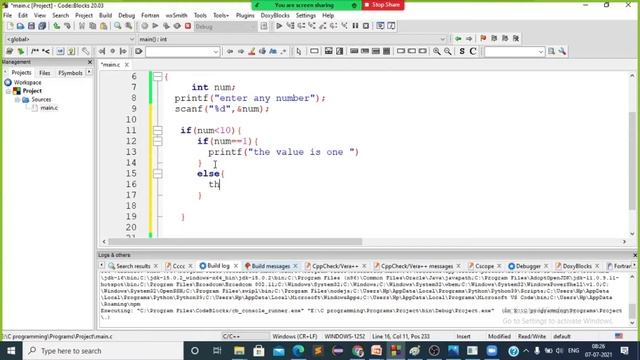Image resolution: width=640 pixels, height=360 pixels.
Task: Click the Redo toolbar icon
Action: click(67, 26)
